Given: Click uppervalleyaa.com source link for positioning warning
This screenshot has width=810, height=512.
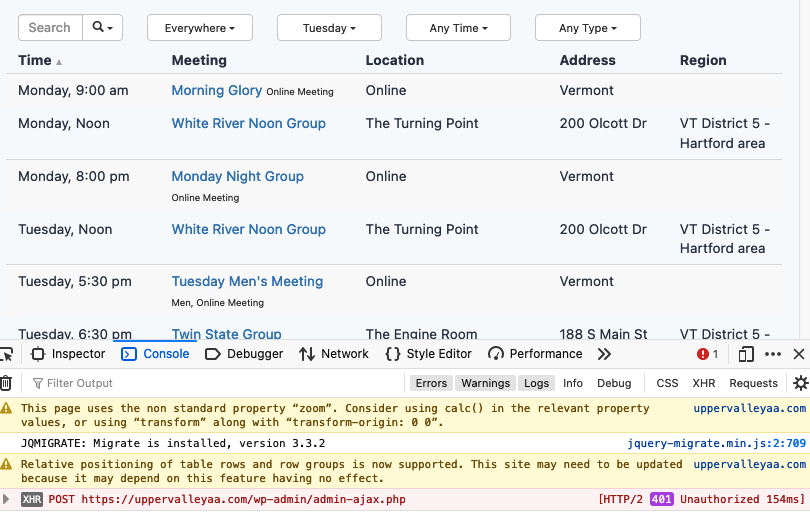Looking at the screenshot, I should (x=750, y=464).
